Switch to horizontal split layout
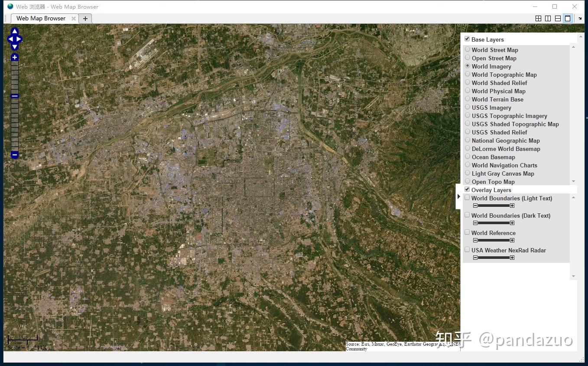Screen dimensions: 588x366 pos(558,18)
